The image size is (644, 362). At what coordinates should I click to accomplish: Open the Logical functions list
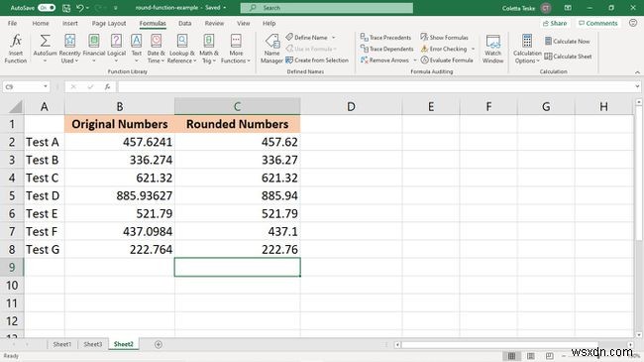(x=116, y=49)
